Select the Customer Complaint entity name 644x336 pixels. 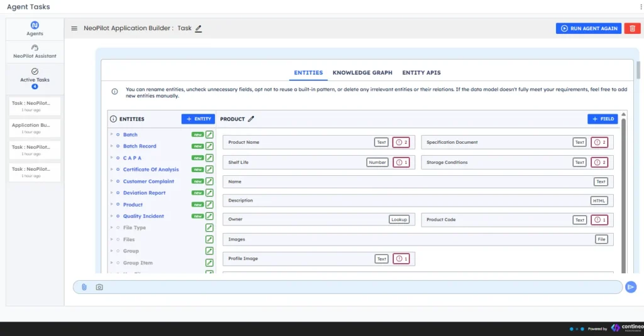click(148, 182)
